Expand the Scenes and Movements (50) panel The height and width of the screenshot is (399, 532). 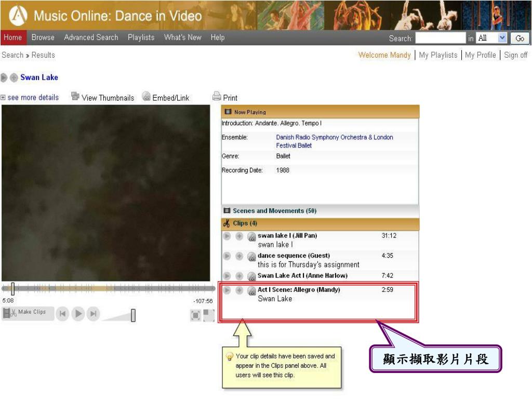pyautogui.click(x=320, y=211)
